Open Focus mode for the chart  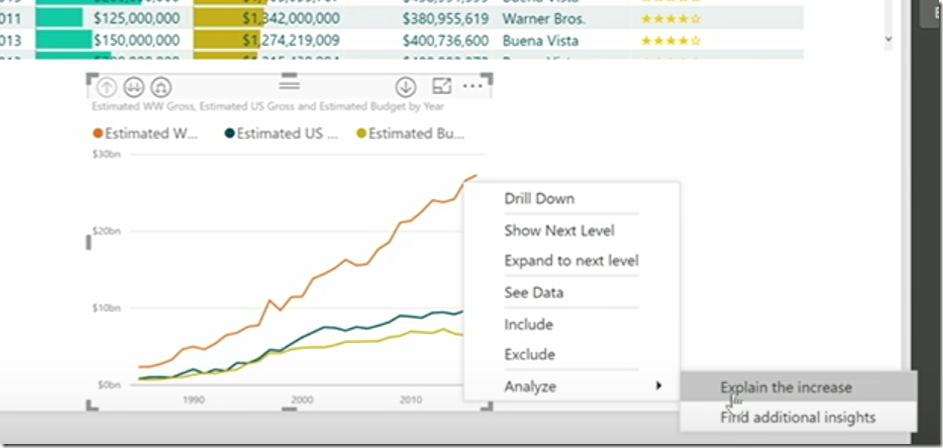[441, 87]
